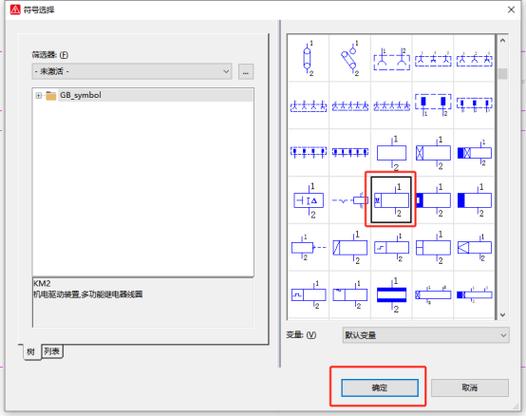Select the thick blue-barred coil symbol
Image resolution: width=526 pixels, height=416 pixels.
pyautogui.click(x=391, y=295)
